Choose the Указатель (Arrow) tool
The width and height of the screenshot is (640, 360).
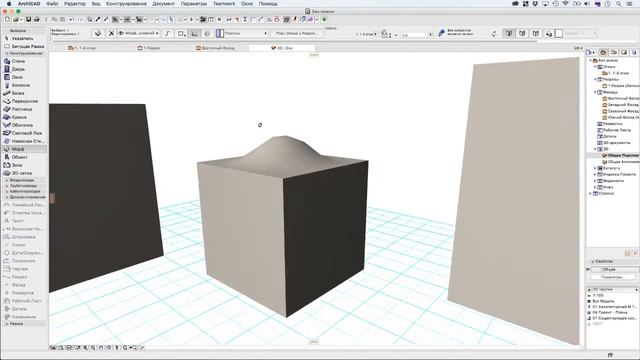[x=24, y=38]
